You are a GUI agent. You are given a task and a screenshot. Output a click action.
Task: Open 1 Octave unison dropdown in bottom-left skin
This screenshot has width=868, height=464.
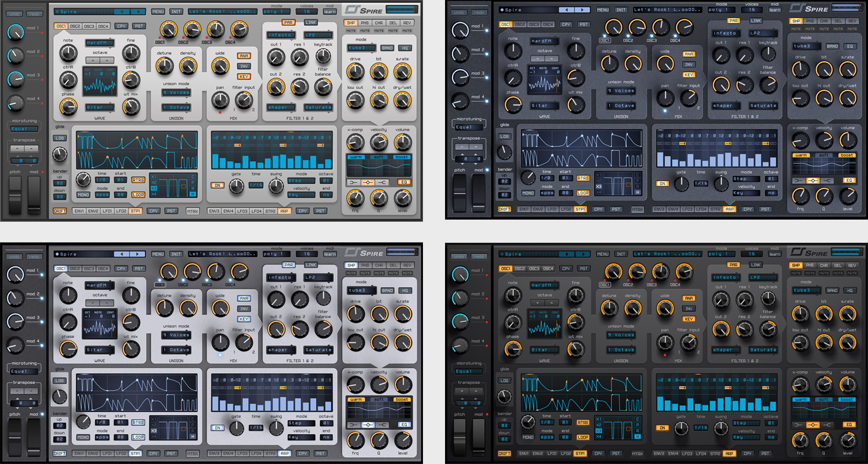pos(176,350)
